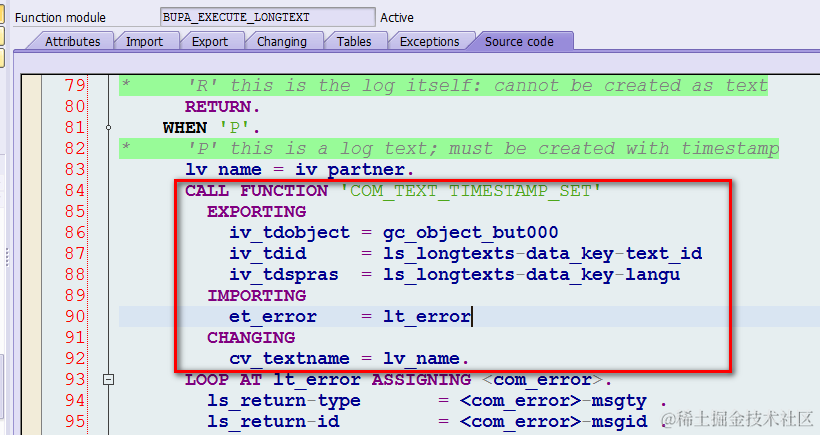Click the EXPORTING keyword on line 85
This screenshot has width=820, height=435.
point(257,211)
